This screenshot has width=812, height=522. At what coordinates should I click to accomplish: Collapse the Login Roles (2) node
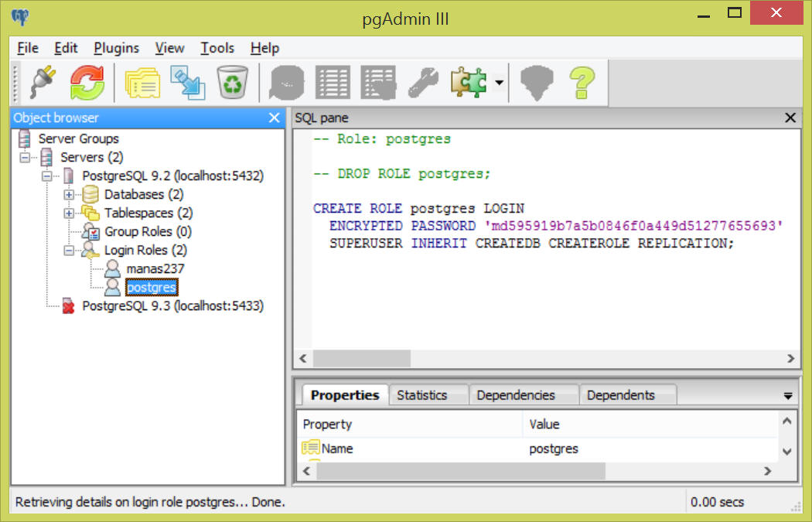69,251
